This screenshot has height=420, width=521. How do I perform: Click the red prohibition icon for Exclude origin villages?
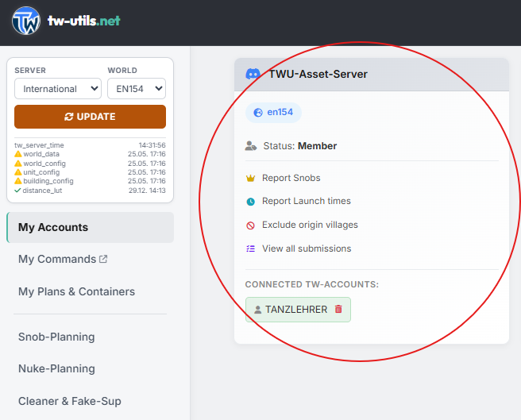[250, 225]
